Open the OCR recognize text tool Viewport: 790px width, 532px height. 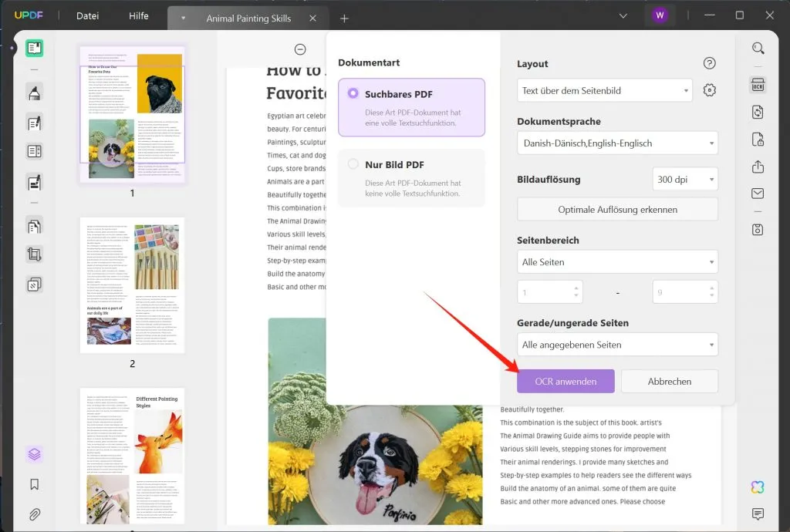[x=758, y=85]
